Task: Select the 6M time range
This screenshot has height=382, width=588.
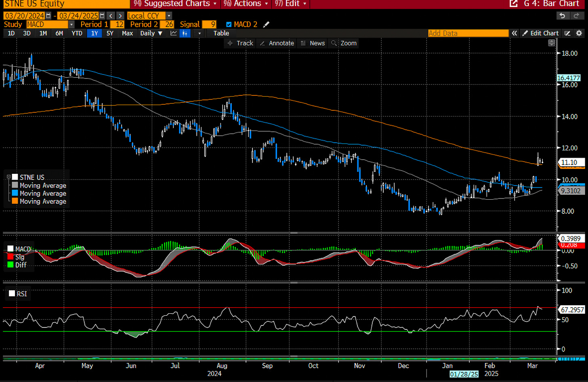Action: [59, 33]
